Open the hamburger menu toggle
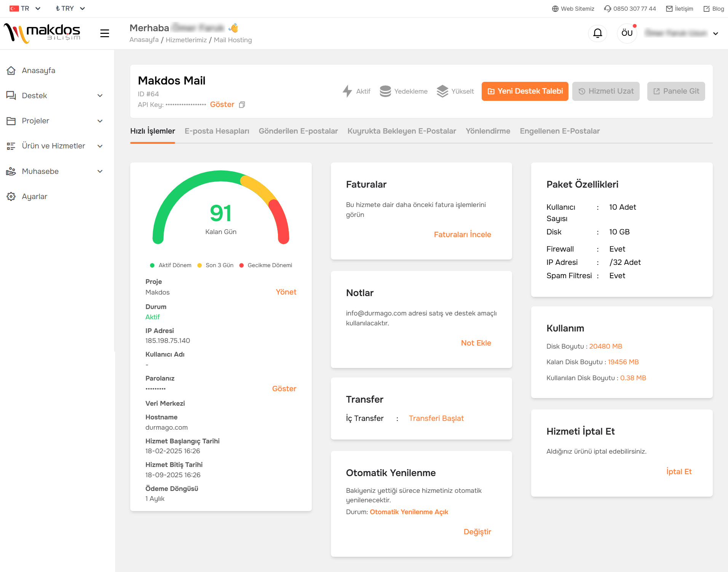Screen dimensions: 728x572 pyautogui.click(x=105, y=33)
